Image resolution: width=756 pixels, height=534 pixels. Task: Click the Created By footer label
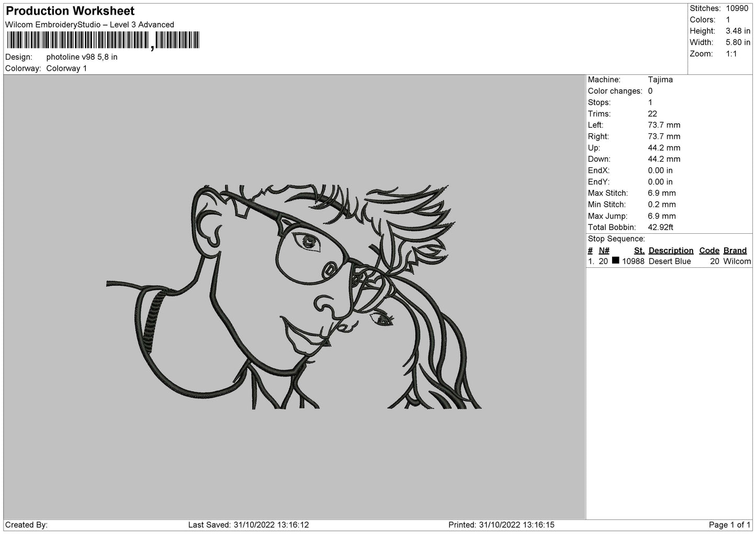coord(26,525)
